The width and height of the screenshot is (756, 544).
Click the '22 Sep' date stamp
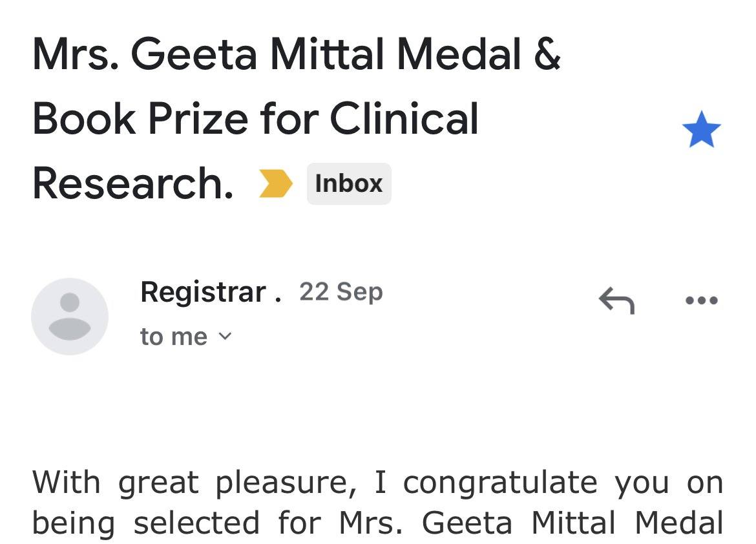(341, 292)
